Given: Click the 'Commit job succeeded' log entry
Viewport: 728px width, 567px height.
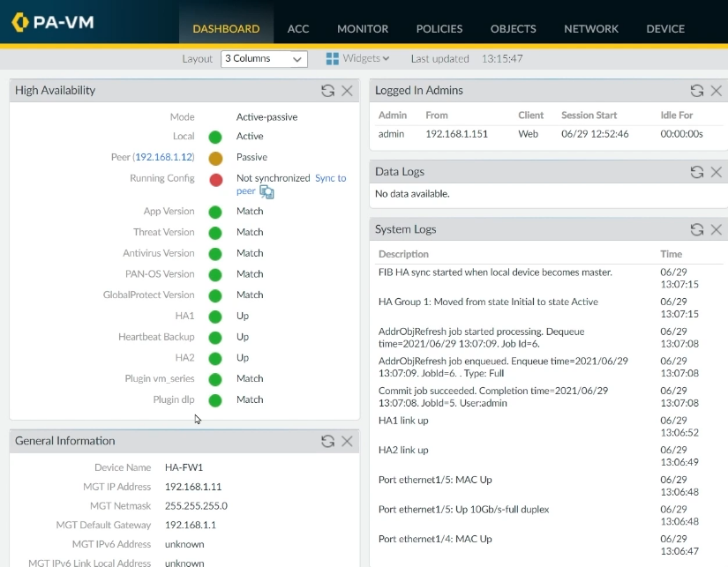Looking at the screenshot, I should pyautogui.click(x=493, y=397).
